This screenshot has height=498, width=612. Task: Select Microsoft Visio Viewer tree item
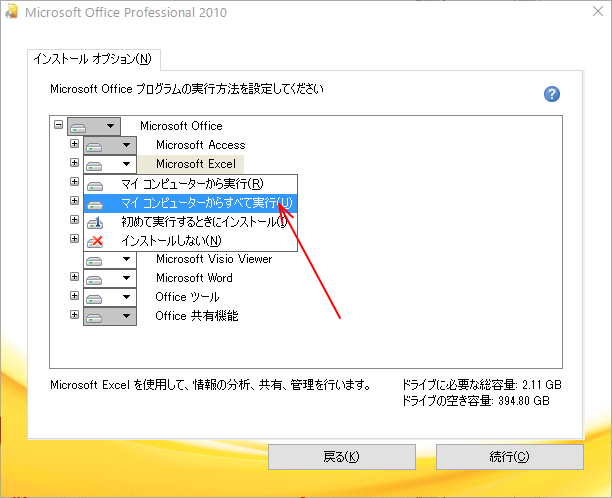click(214, 259)
